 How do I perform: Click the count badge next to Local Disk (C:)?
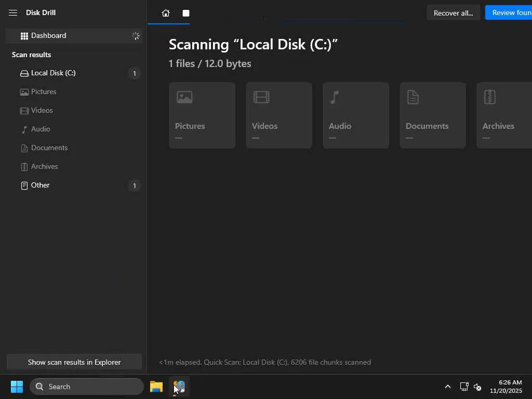(x=135, y=73)
